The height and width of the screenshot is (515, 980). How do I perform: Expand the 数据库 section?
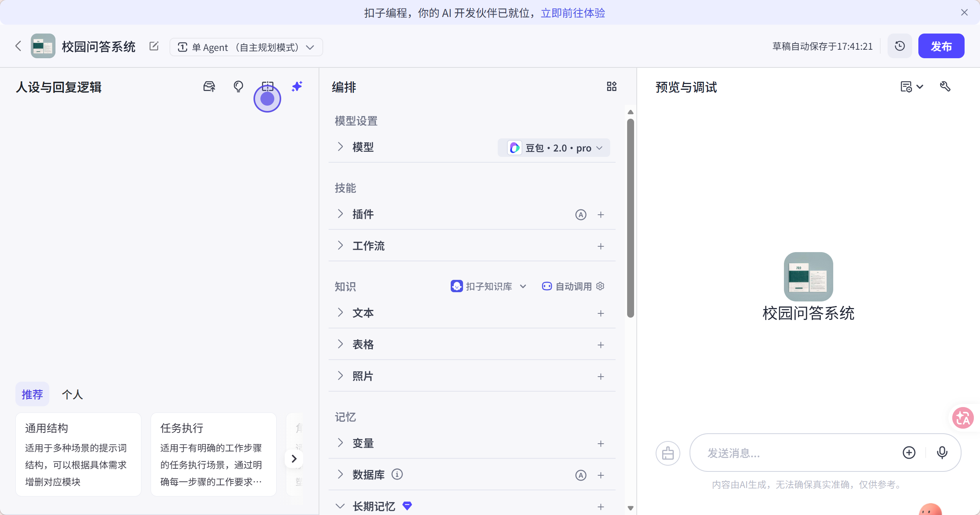[340, 474]
